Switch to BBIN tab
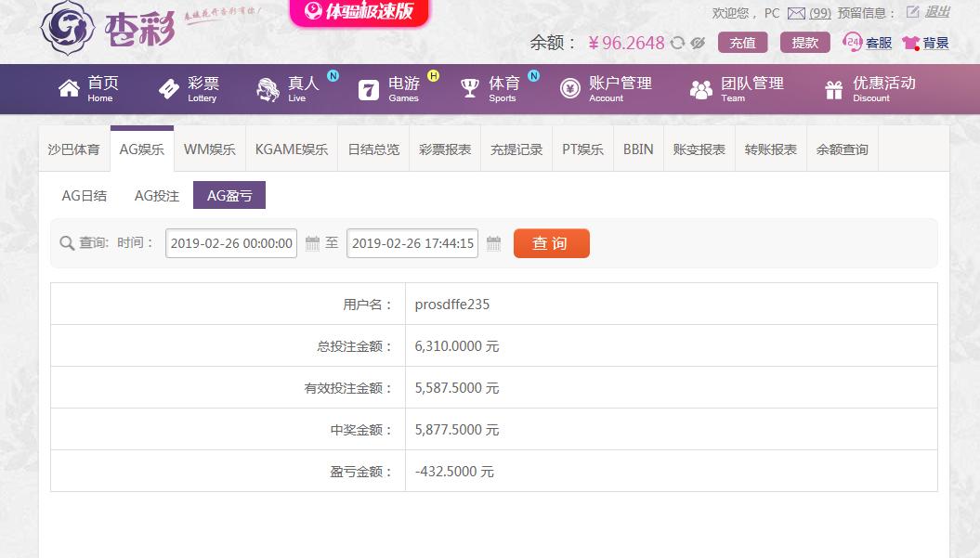Image resolution: width=980 pixels, height=558 pixels. [638, 149]
